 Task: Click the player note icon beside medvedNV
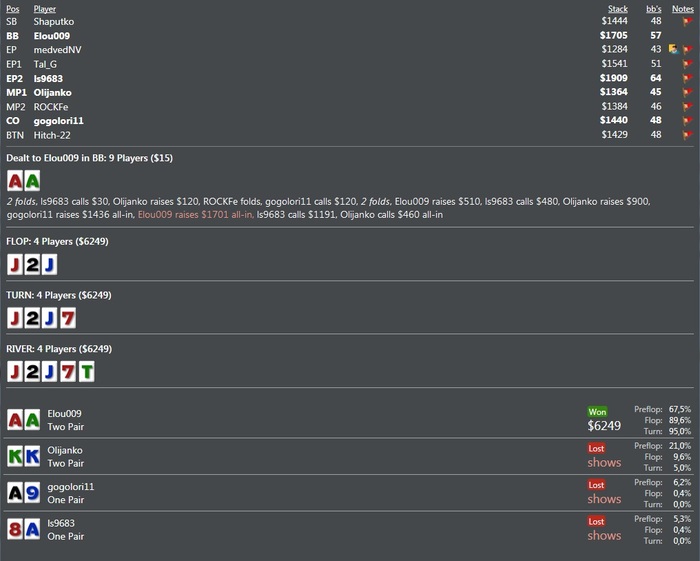pos(674,49)
